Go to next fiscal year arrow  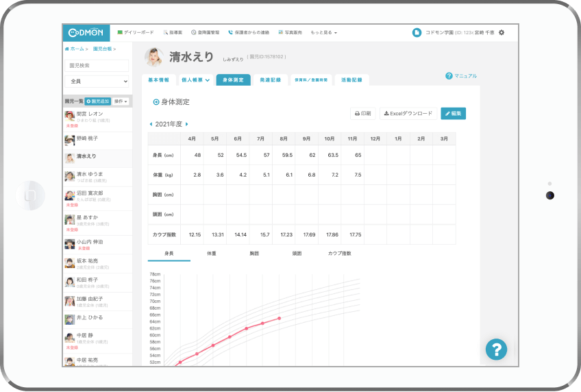187,124
